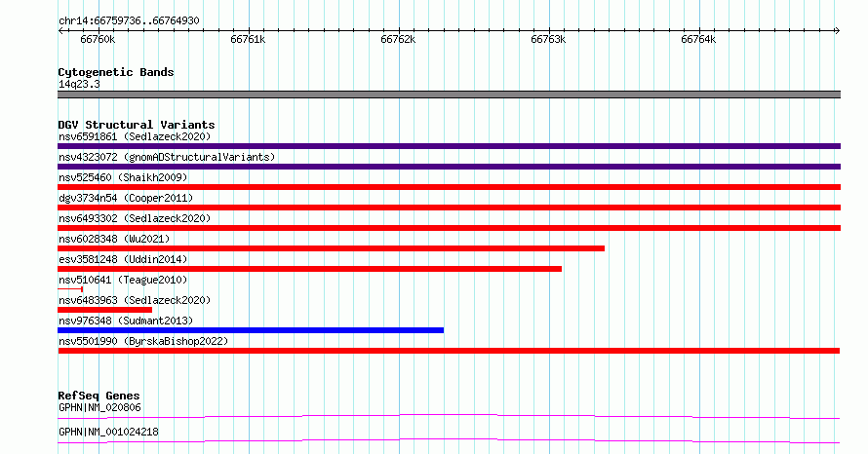This screenshot has width=868, height=454.
Task: Click the nsv6028348 (Wu2021) label
Action: [x=114, y=239]
